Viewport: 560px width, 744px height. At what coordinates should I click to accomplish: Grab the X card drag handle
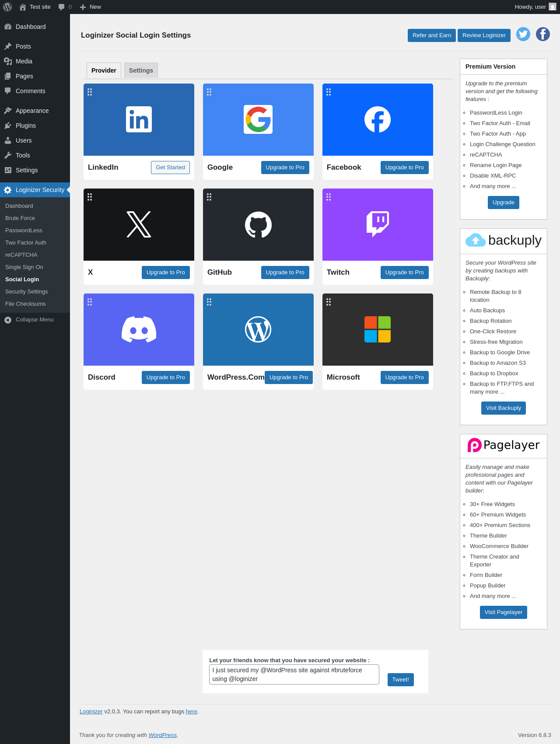click(90, 197)
